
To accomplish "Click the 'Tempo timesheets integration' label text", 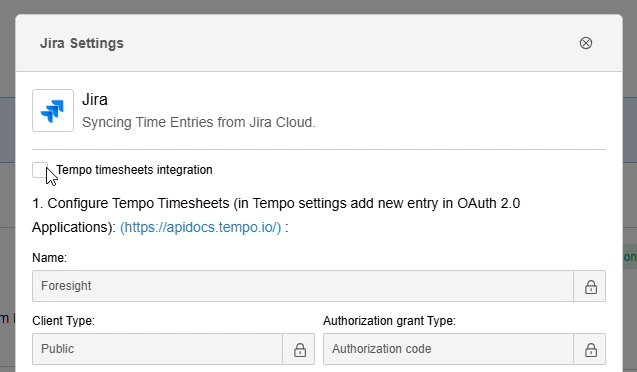I will pos(134,170).
